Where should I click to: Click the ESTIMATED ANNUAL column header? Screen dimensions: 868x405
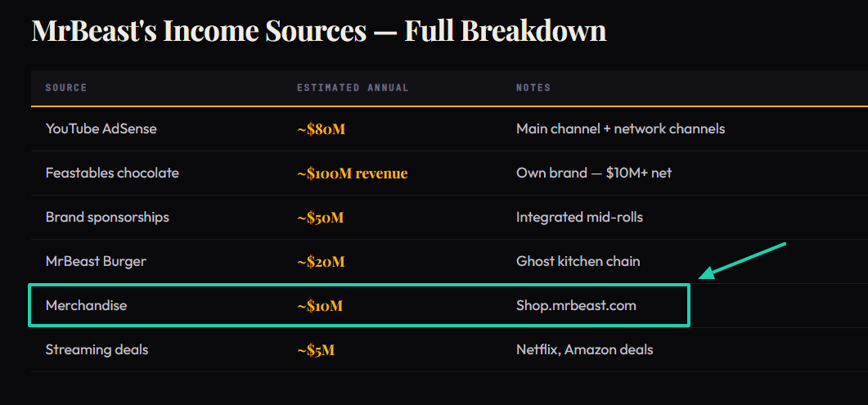pyautogui.click(x=353, y=88)
